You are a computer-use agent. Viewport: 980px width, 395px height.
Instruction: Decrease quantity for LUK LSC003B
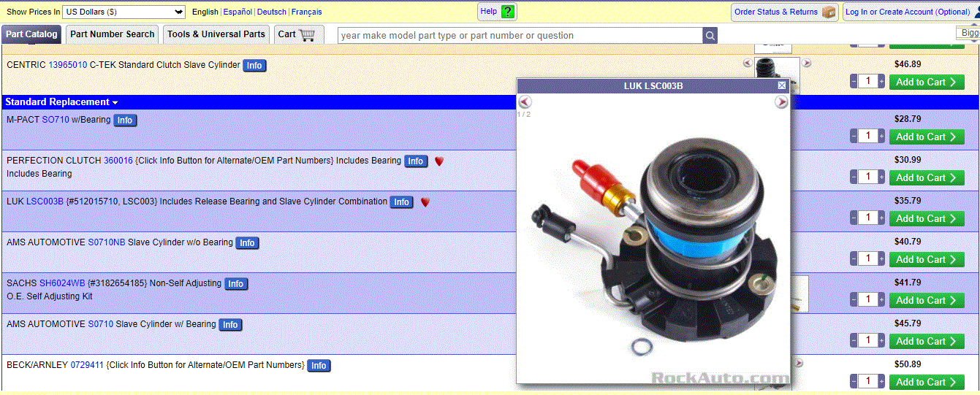click(854, 218)
